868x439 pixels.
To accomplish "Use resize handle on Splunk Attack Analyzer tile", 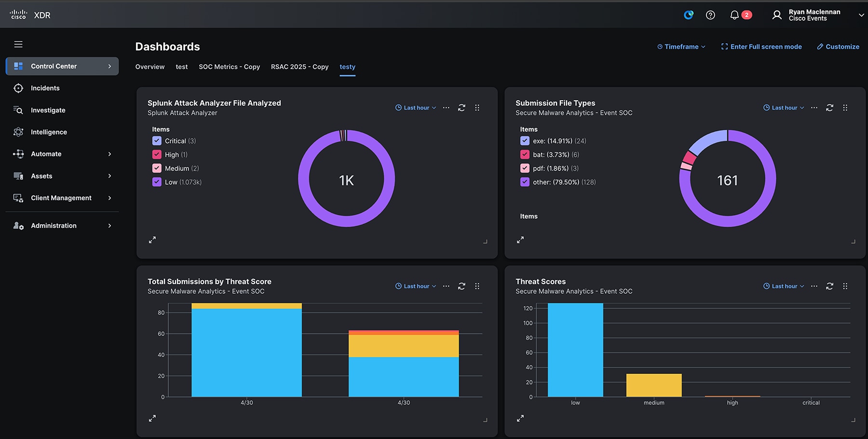I will 485,241.
